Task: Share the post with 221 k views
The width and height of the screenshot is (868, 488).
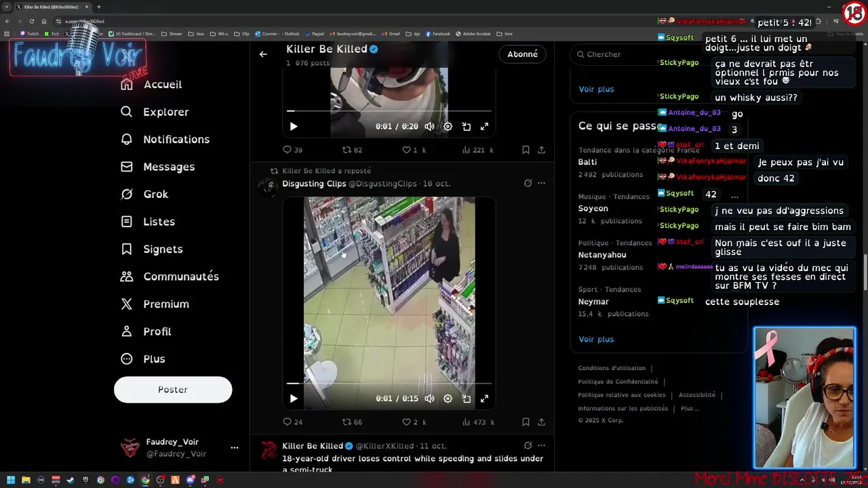Action: click(x=541, y=150)
